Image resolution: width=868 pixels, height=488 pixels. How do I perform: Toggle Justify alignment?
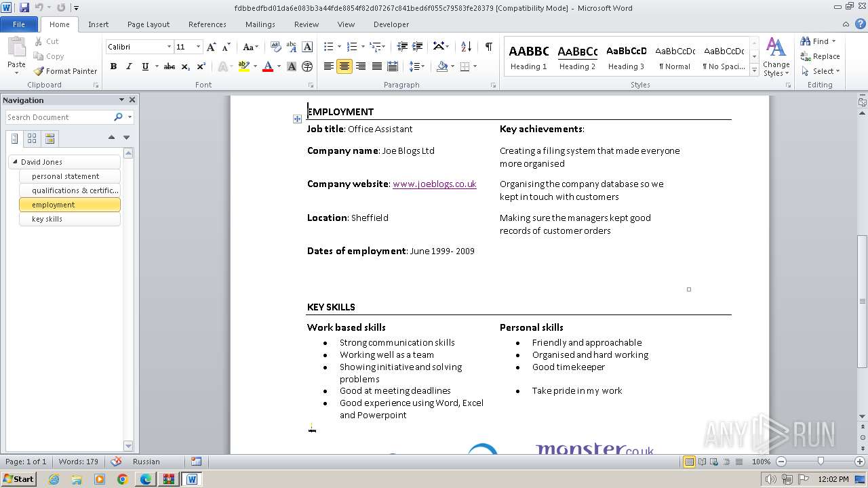(x=376, y=66)
